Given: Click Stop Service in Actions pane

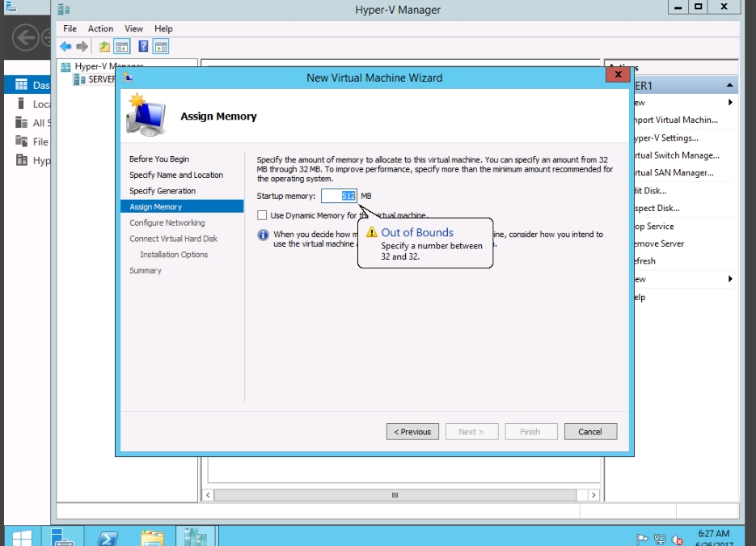Looking at the screenshot, I should pyautogui.click(x=654, y=226).
